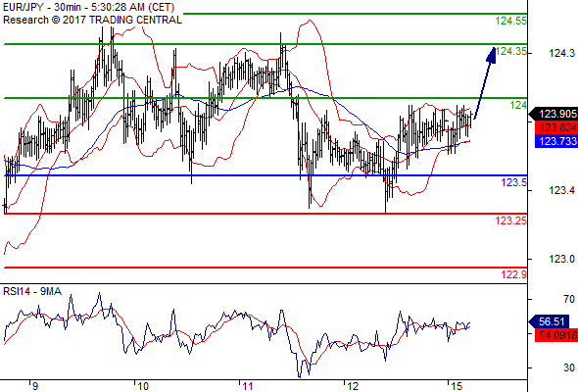Image resolution: width=578 pixels, height=392 pixels.
Task: Click the RSI14 - 9MA indicator title
Action: point(32,292)
